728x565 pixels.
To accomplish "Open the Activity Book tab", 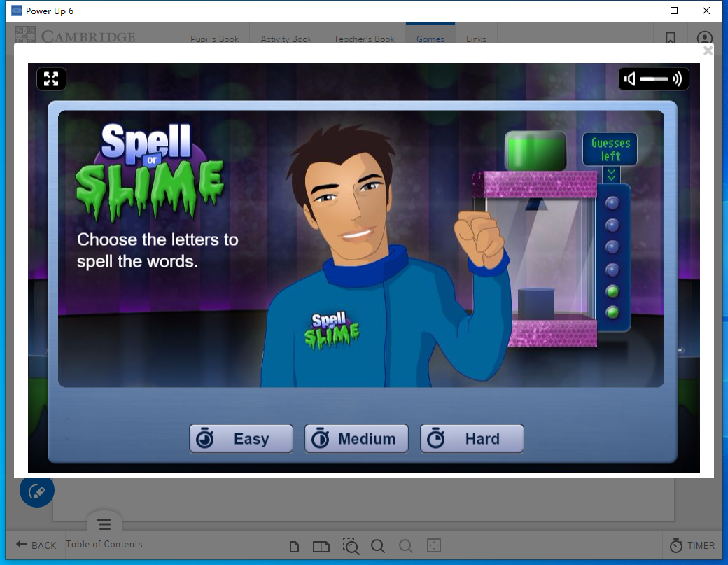I will click(x=286, y=39).
